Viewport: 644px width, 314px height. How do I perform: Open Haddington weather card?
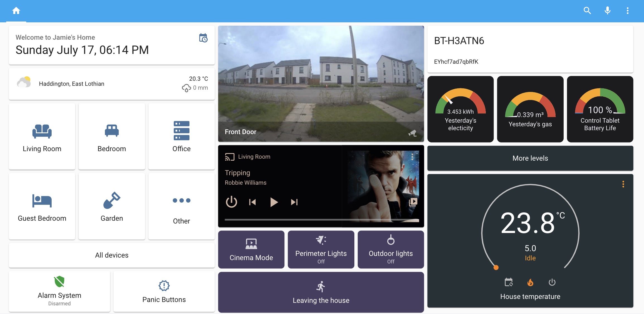(x=112, y=84)
